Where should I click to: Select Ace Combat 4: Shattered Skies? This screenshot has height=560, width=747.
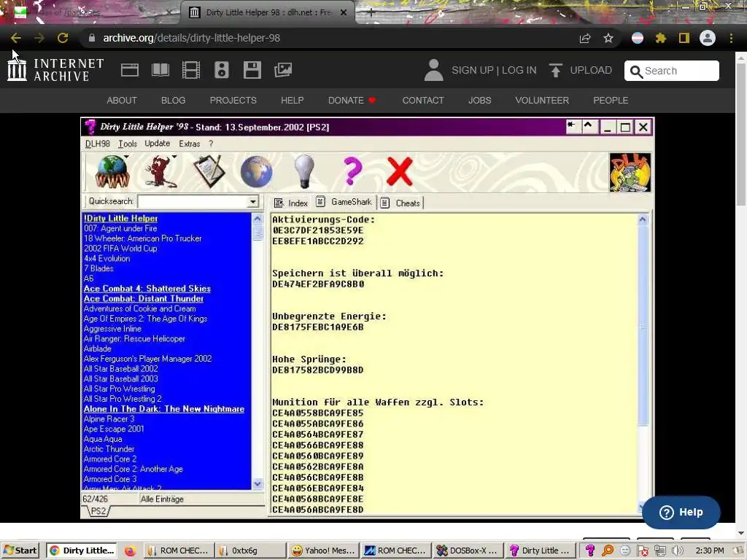pyautogui.click(x=147, y=289)
